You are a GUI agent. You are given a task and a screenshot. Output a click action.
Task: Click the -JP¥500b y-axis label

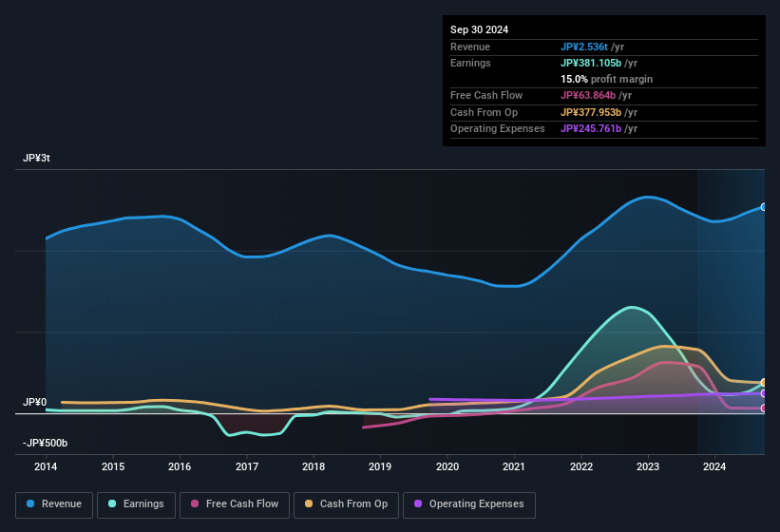pyautogui.click(x=45, y=443)
